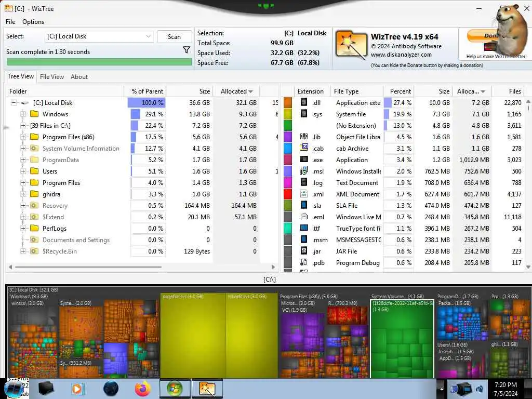Switch to the Tree View tab

pos(21,76)
